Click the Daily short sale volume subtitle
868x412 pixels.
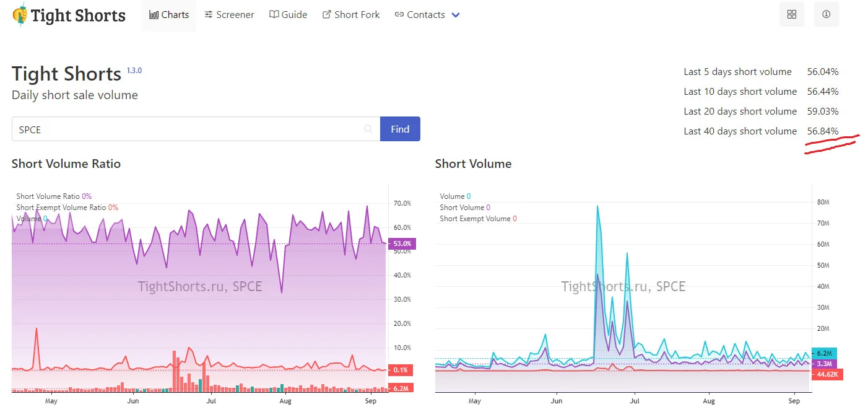pos(75,95)
